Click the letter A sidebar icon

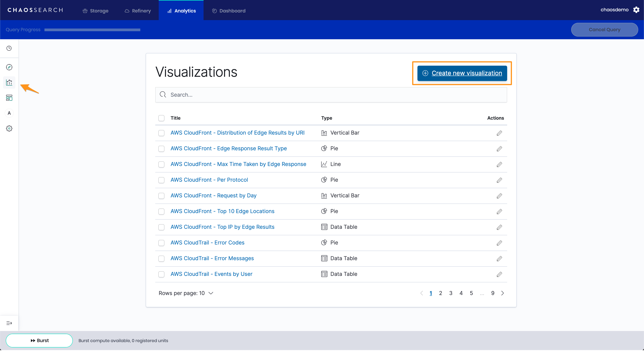click(9, 113)
